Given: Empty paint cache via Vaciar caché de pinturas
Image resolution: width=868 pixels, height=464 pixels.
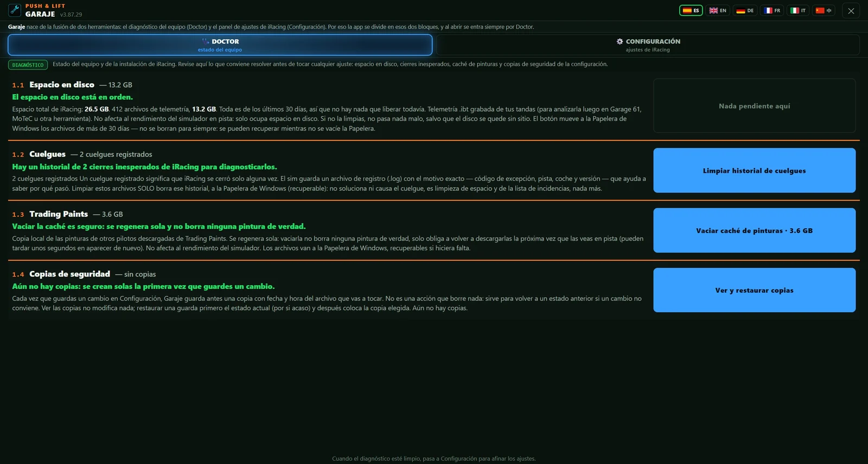Looking at the screenshot, I should coord(754,230).
